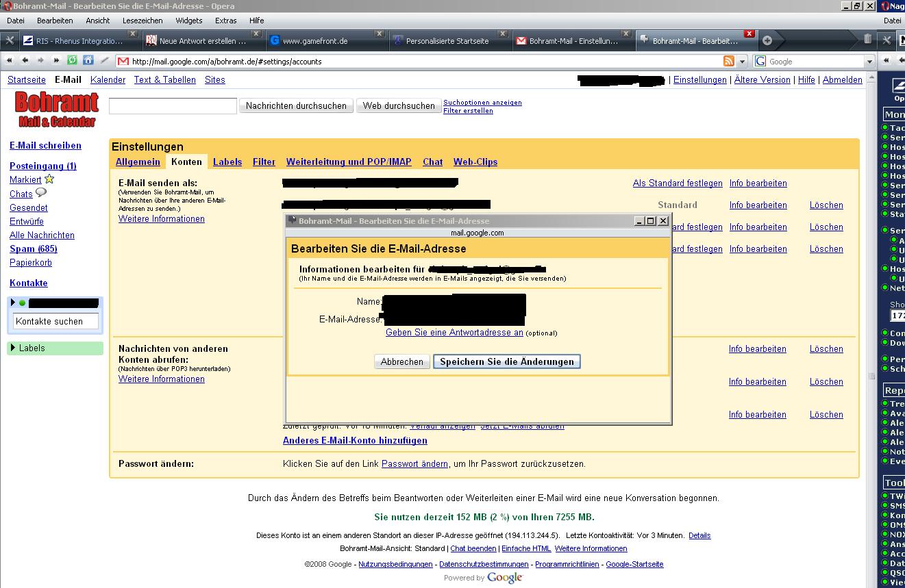Screen dimensions: 905x588
Task: Click the RSS feed icon in address bar
Action: pyautogui.click(x=729, y=61)
